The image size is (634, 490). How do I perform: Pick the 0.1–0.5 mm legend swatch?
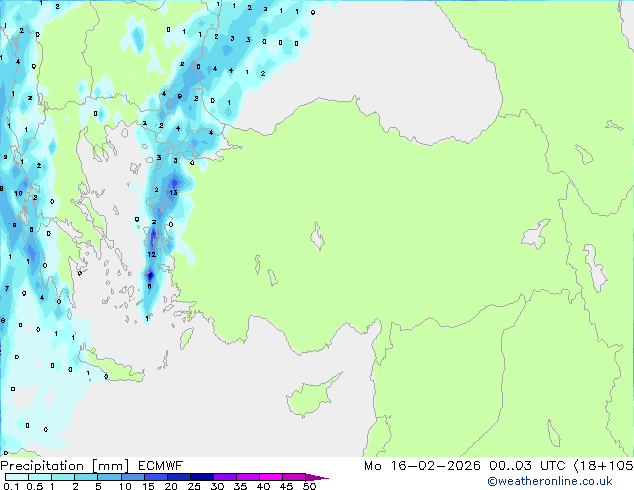17,477
